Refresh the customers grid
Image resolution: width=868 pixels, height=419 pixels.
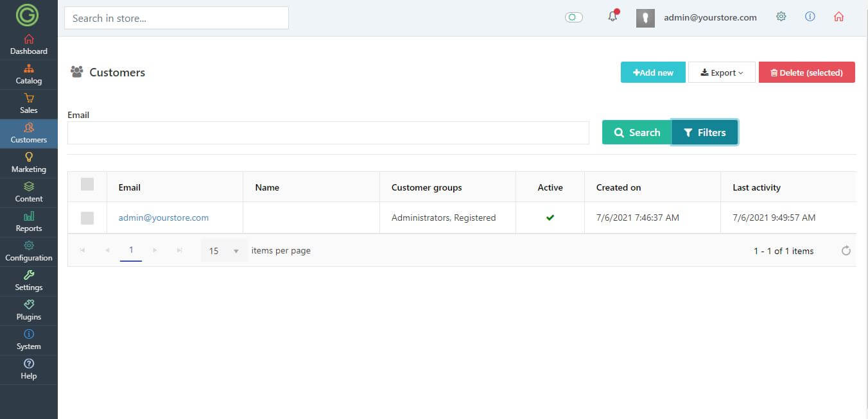(846, 251)
